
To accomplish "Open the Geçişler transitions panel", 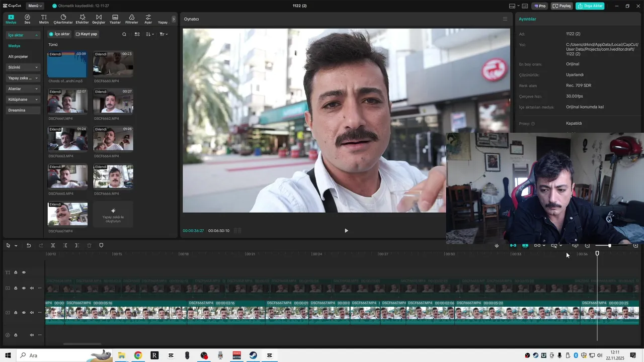I will pos(99,19).
